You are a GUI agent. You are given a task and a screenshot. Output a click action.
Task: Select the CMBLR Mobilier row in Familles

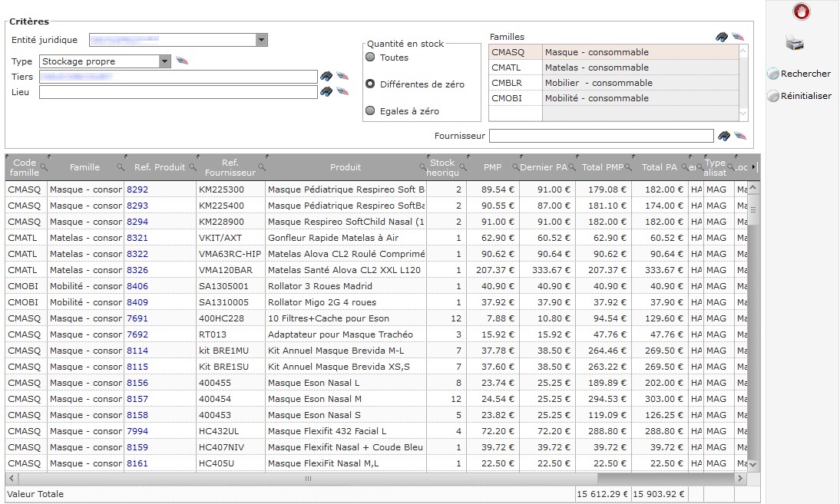(x=614, y=83)
